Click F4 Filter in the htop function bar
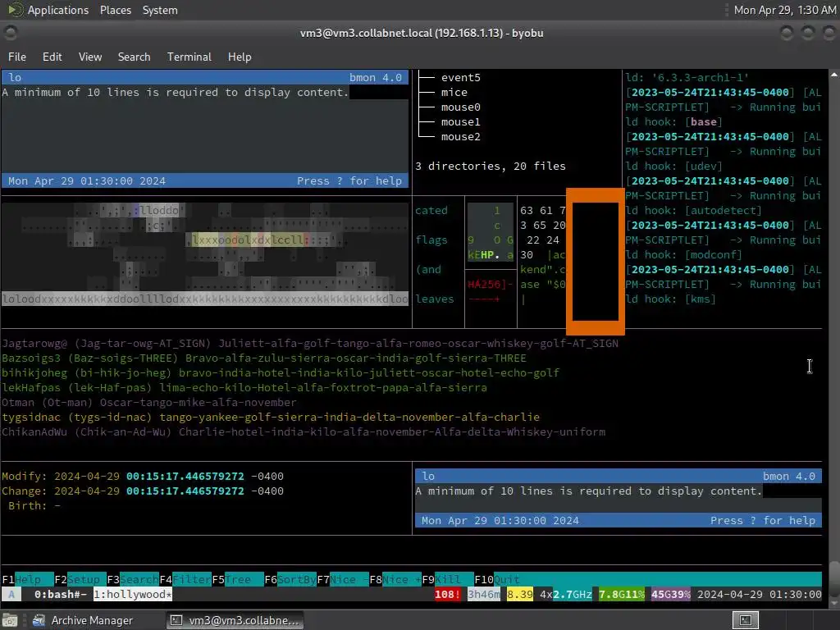This screenshot has height=630, width=840. click(x=185, y=580)
